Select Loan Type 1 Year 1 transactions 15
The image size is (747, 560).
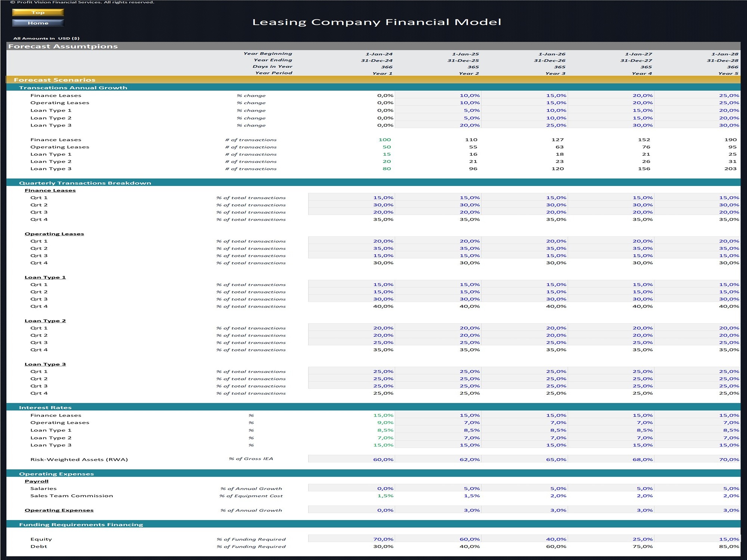tap(387, 154)
